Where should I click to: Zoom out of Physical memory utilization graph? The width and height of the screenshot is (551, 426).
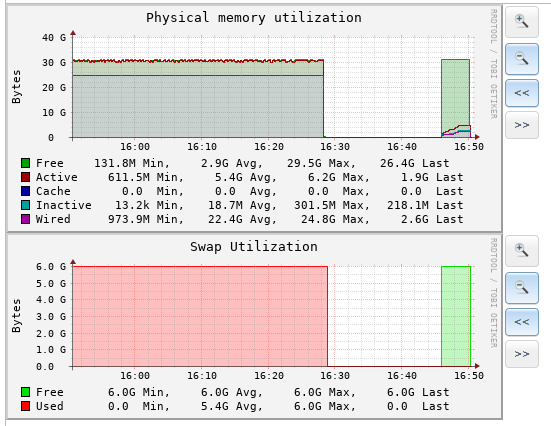[522, 59]
